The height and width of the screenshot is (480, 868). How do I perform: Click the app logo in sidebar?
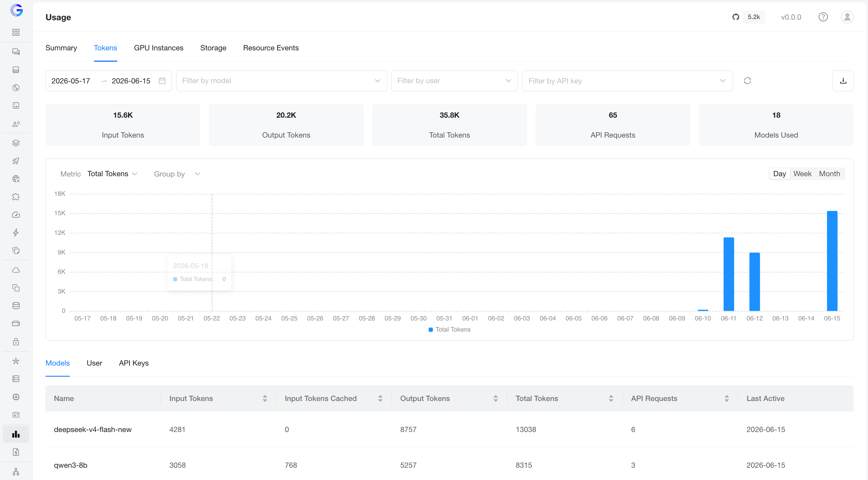[x=16, y=10]
